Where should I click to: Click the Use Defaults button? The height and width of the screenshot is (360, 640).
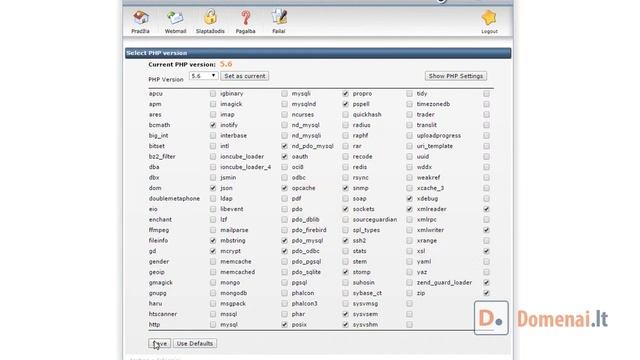pyautogui.click(x=195, y=343)
